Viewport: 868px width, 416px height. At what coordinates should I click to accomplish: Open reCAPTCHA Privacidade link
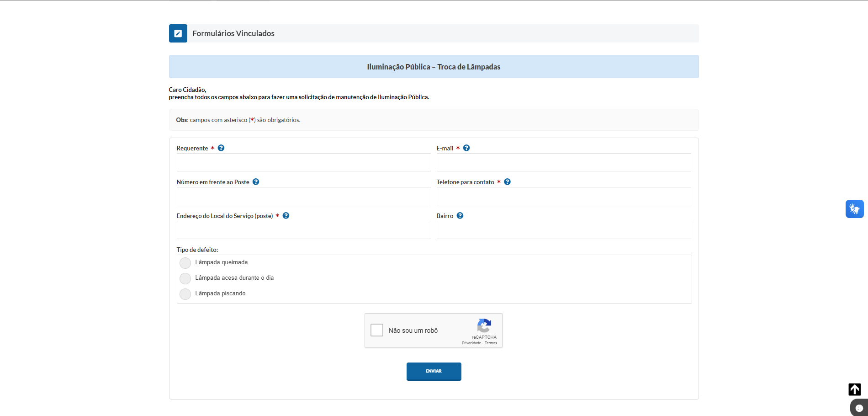pos(471,343)
